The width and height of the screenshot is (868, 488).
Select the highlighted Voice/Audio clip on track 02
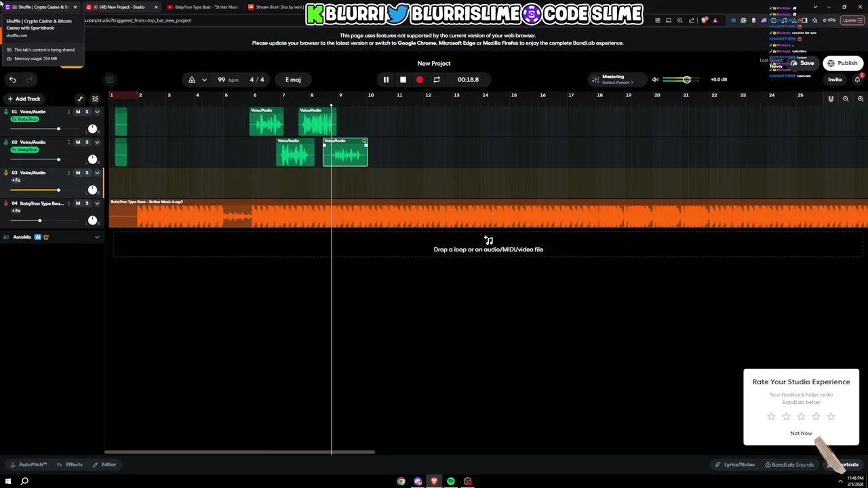345,152
